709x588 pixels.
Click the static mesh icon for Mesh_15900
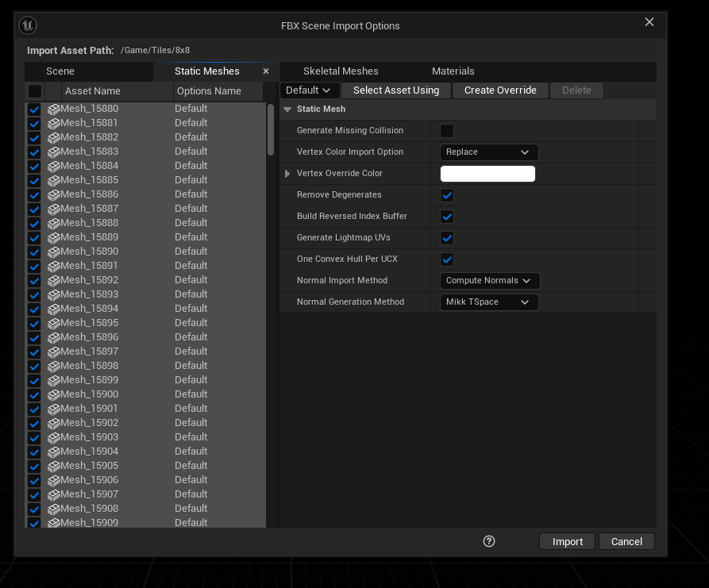pos(54,395)
